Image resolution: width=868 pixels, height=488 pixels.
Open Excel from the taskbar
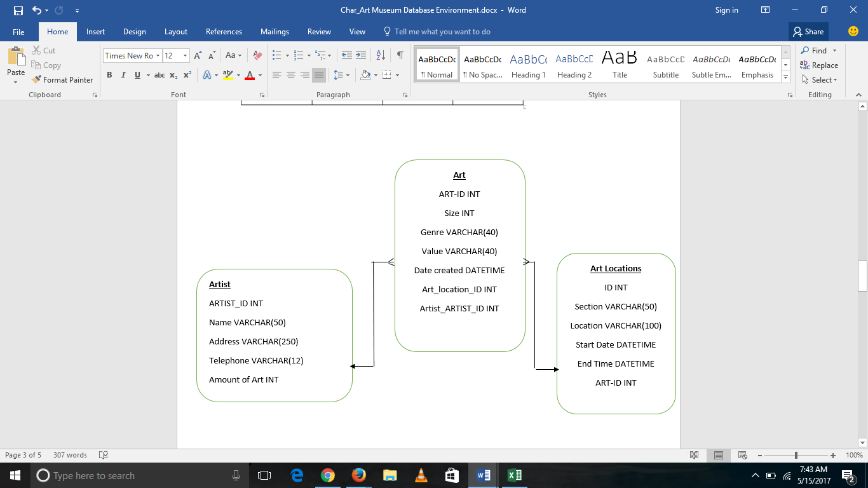pyautogui.click(x=513, y=475)
